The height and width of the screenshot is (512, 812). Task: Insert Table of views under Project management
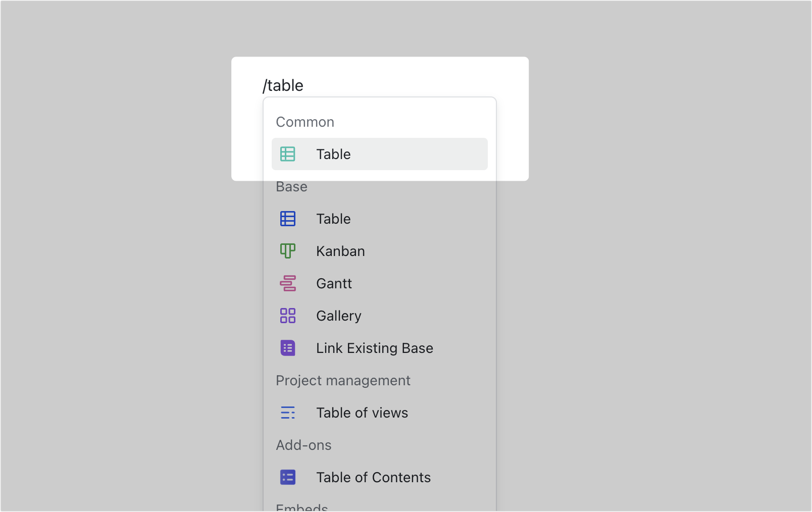click(x=362, y=413)
